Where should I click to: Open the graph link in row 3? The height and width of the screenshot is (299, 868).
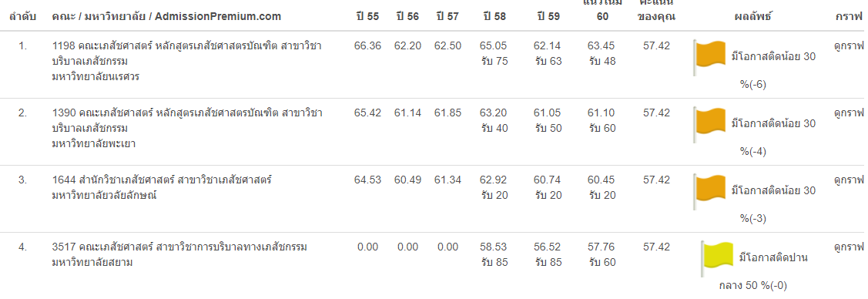pos(849,180)
